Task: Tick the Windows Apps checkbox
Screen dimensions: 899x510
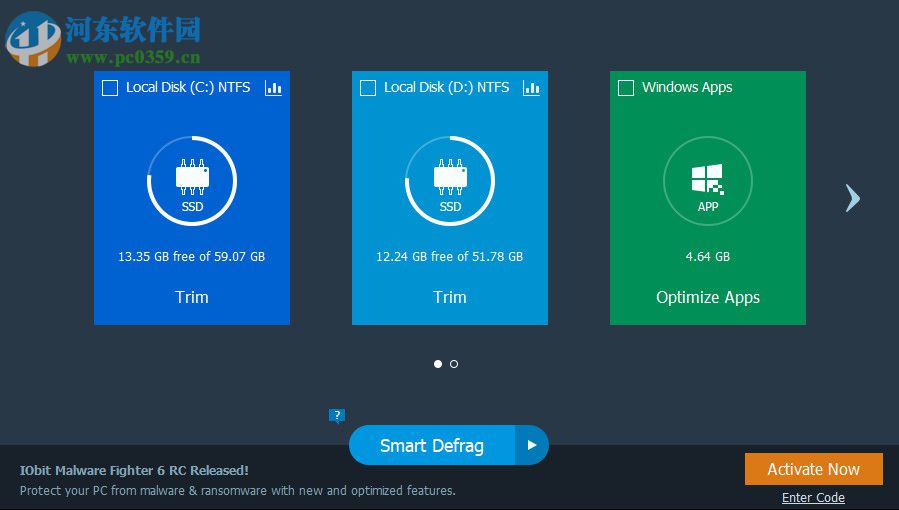Action: [x=626, y=88]
